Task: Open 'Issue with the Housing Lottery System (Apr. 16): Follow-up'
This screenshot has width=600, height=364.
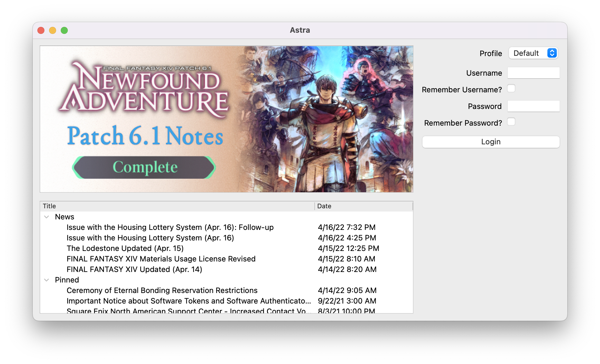Action: pos(170,227)
